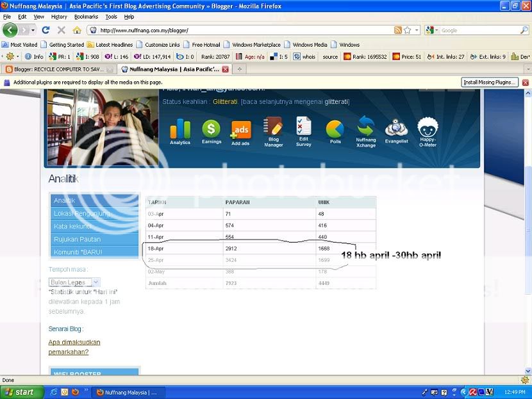This screenshot has height=399, width=532.
Task: Switch to the Blogger RECYCLE COMPUTER tab
Action: 59,69
